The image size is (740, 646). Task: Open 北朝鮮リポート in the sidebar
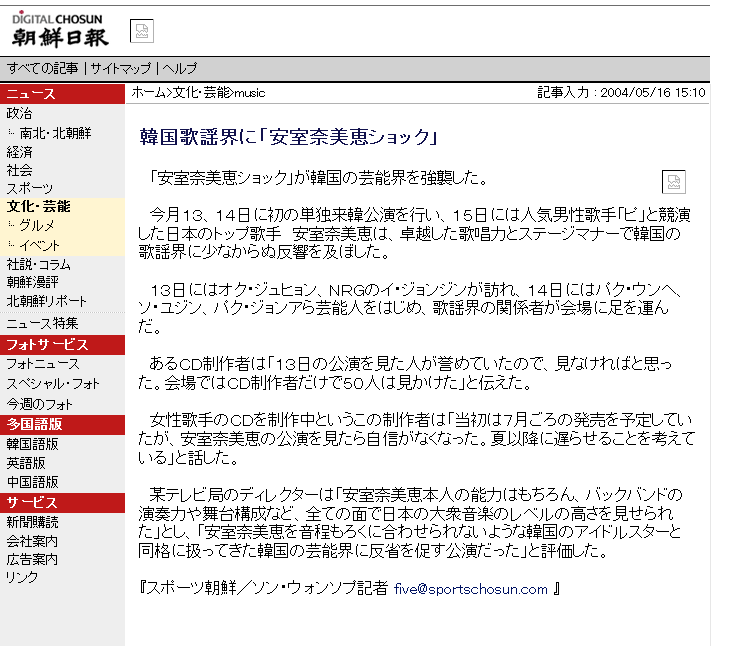tap(46, 301)
